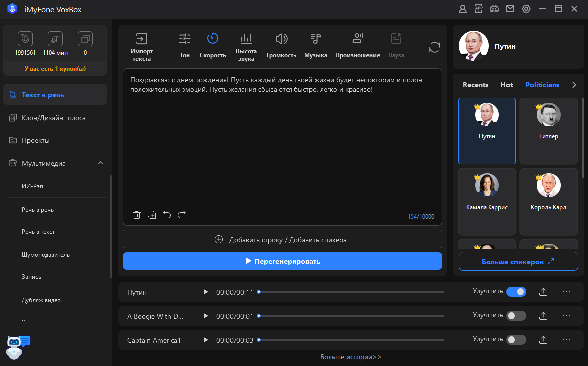Click the add-selection icon below the text
This screenshot has width=588, height=366.
pos(152,215)
